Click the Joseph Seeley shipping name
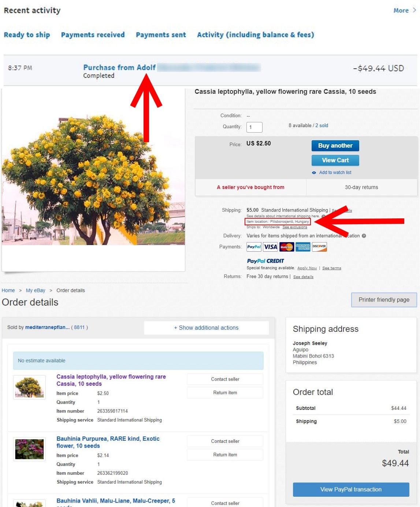This screenshot has height=507, width=420. tap(310, 343)
